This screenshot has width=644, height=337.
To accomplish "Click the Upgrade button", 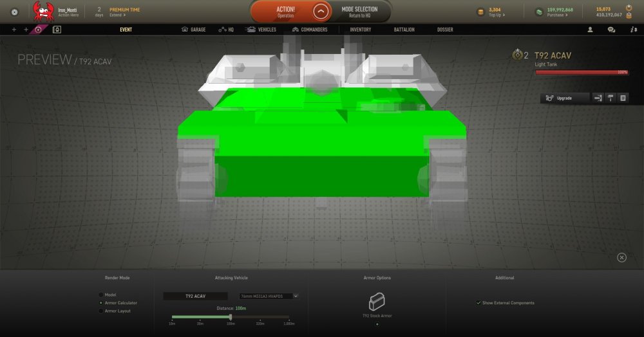I will [x=565, y=98].
